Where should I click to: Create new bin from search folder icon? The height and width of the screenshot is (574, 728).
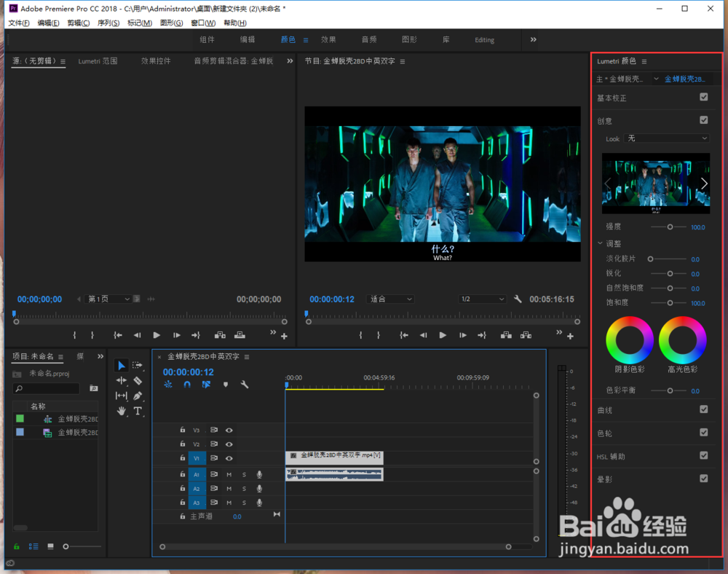pos(94,388)
